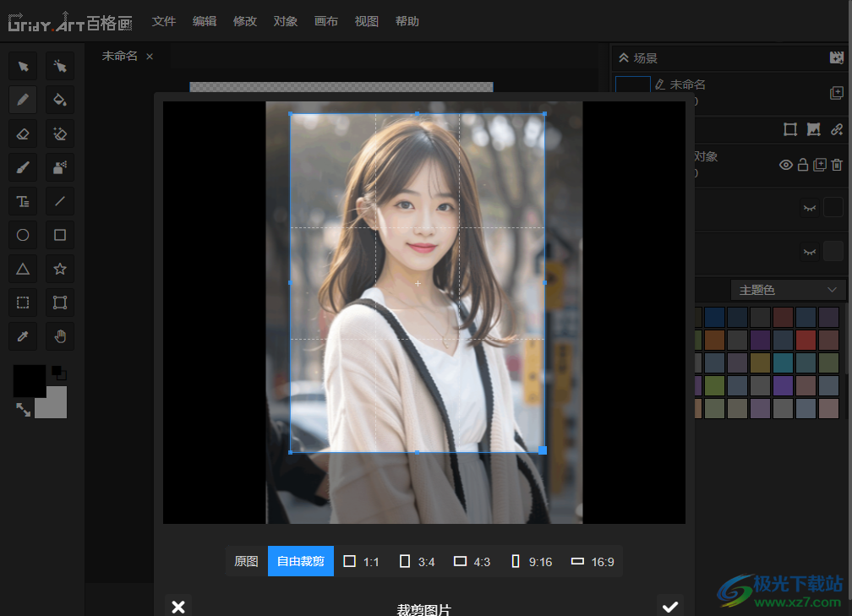852x616 pixels.
Task: Click the black foreground color swatch
Action: point(29,381)
